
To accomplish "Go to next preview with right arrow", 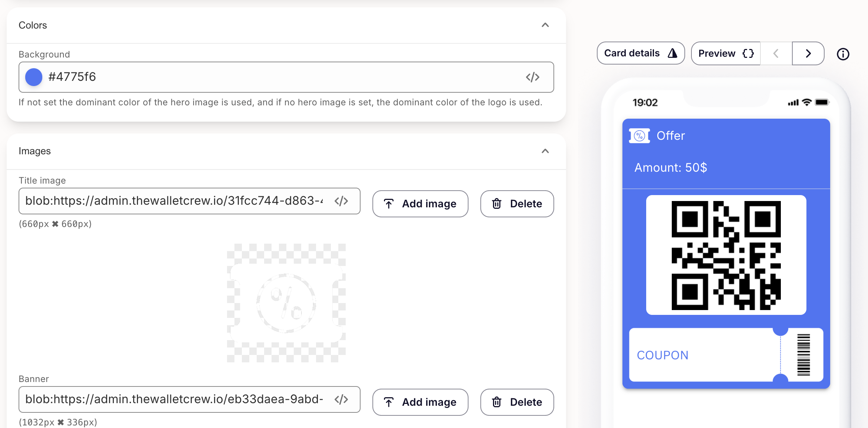I will point(808,54).
